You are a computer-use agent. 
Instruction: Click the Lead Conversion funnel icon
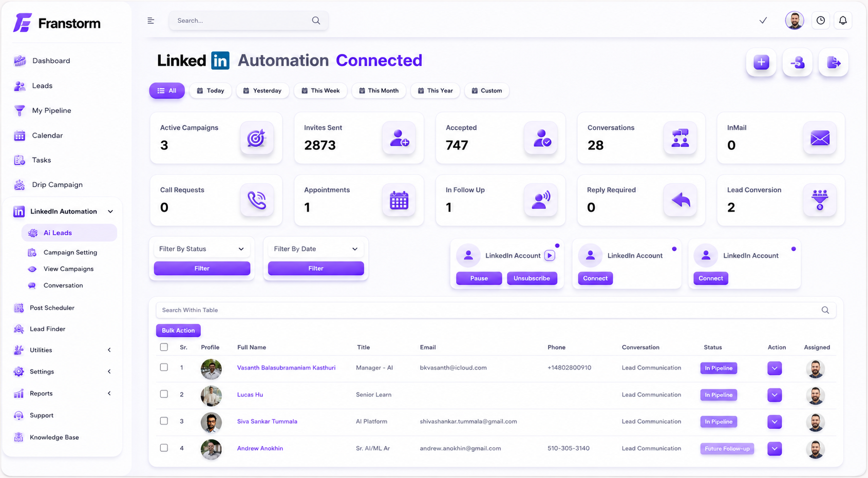820,200
